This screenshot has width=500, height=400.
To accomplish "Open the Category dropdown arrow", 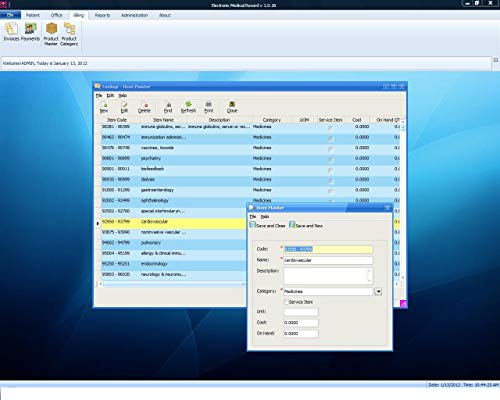I will click(378, 292).
